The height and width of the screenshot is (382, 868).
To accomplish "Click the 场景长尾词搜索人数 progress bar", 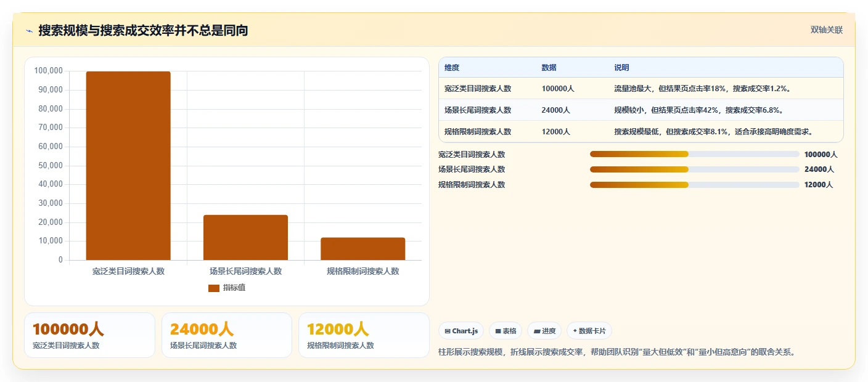I will point(694,169).
